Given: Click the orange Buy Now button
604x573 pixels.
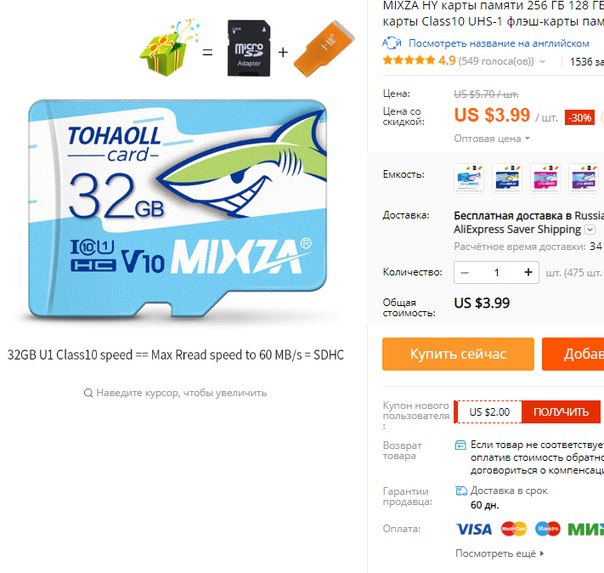Looking at the screenshot, I should click(x=458, y=354).
